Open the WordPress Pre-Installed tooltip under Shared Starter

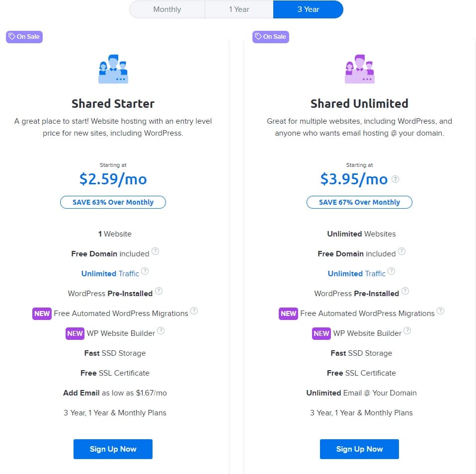click(x=158, y=291)
